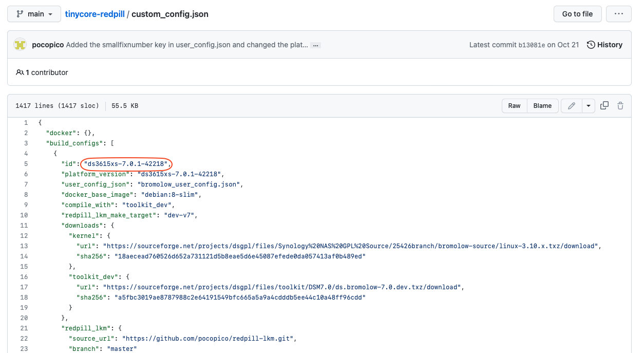Expand the truncated commit message ellipsis
The height and width of the screenshot is (353, 644).
coord(316,45)
